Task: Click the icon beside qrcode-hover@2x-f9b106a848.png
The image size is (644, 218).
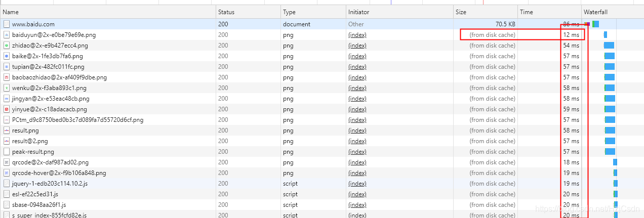Action: [x=7, y=173]
